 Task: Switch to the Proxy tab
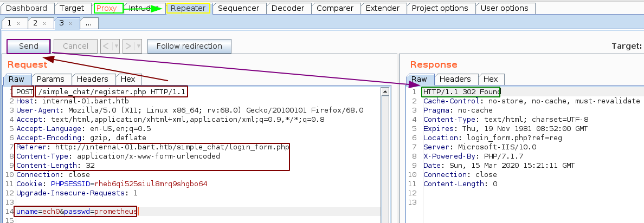pos(107,8)
